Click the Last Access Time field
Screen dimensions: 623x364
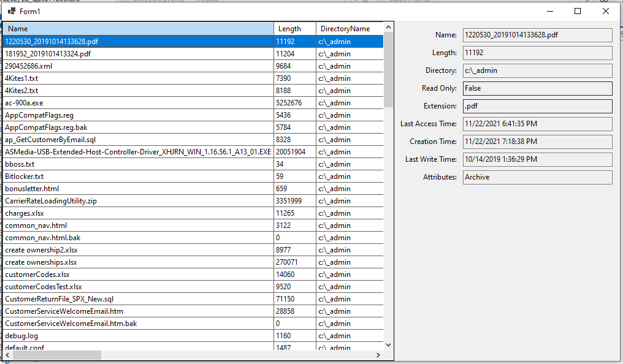(538, 124)
